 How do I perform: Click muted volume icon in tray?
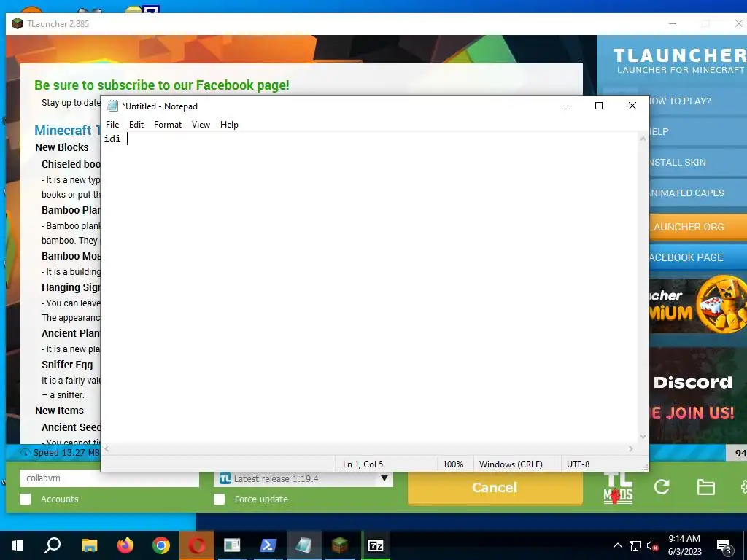point(652,545)
